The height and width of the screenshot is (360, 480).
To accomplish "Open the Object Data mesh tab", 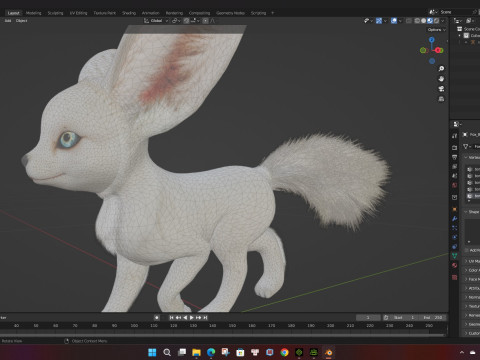I will [x=455, y=256].
